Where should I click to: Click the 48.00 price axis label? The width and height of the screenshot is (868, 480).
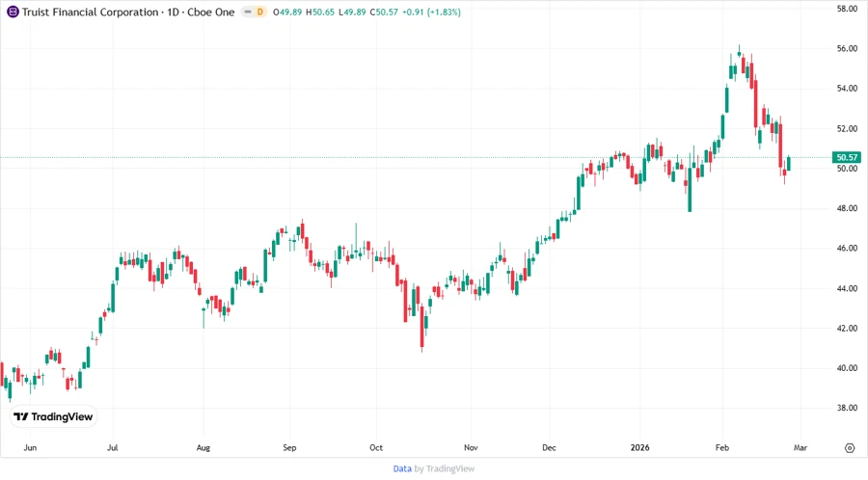point(847,208)
